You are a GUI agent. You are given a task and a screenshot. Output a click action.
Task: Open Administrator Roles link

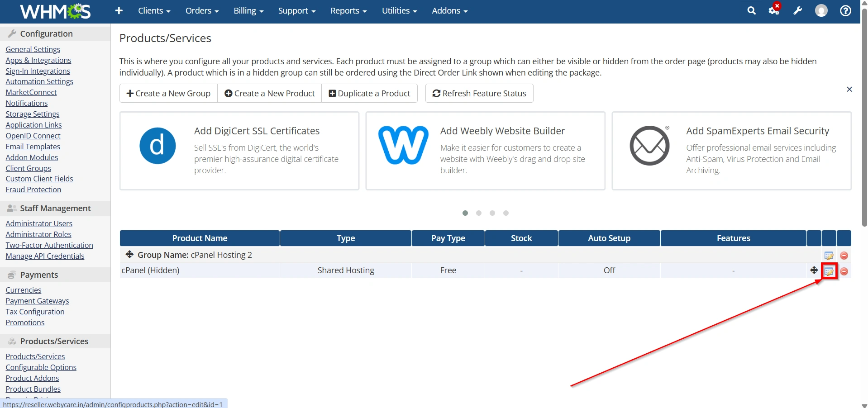[38, 234]
